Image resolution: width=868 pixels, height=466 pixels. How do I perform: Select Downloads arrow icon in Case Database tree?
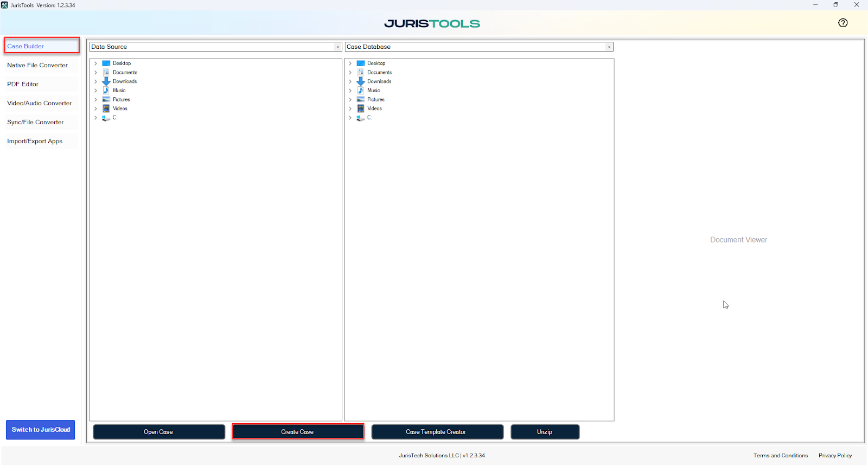point(361,81)
